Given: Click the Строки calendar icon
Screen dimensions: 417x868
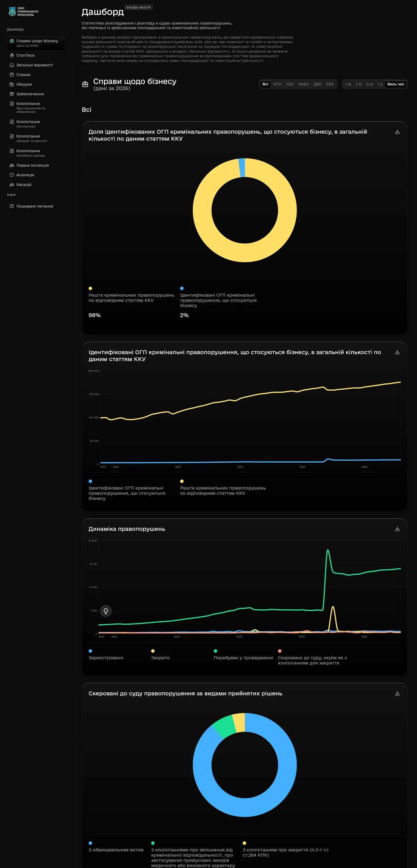Looking at the screenshot, I should pos(12,75).
